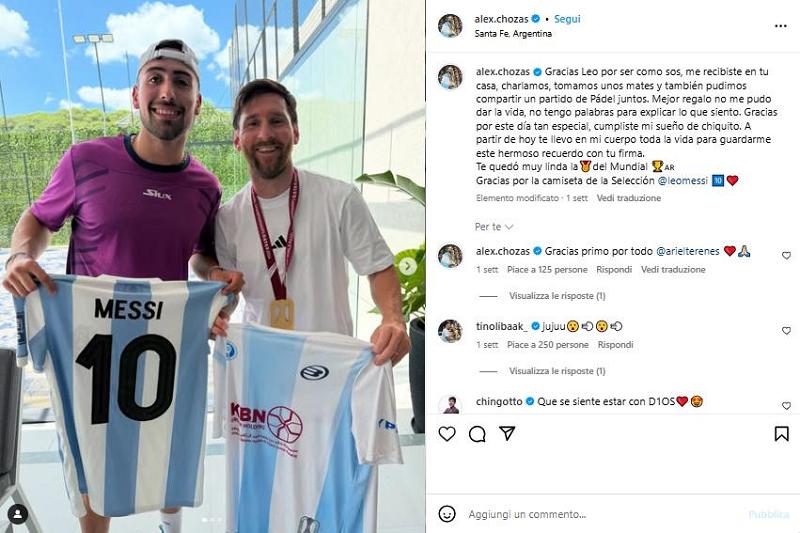800x533 pixels.
Task: Open the @leomessi mention link
Action: (683, 181)
